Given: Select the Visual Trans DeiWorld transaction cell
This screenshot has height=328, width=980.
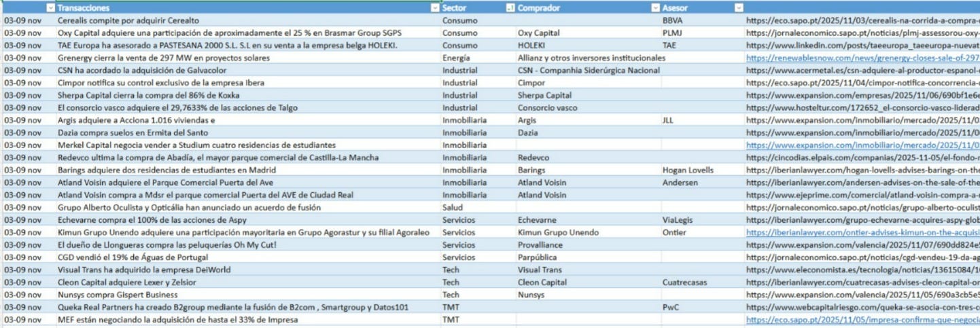Looking at the screenshot, I should tap(248, 270).
